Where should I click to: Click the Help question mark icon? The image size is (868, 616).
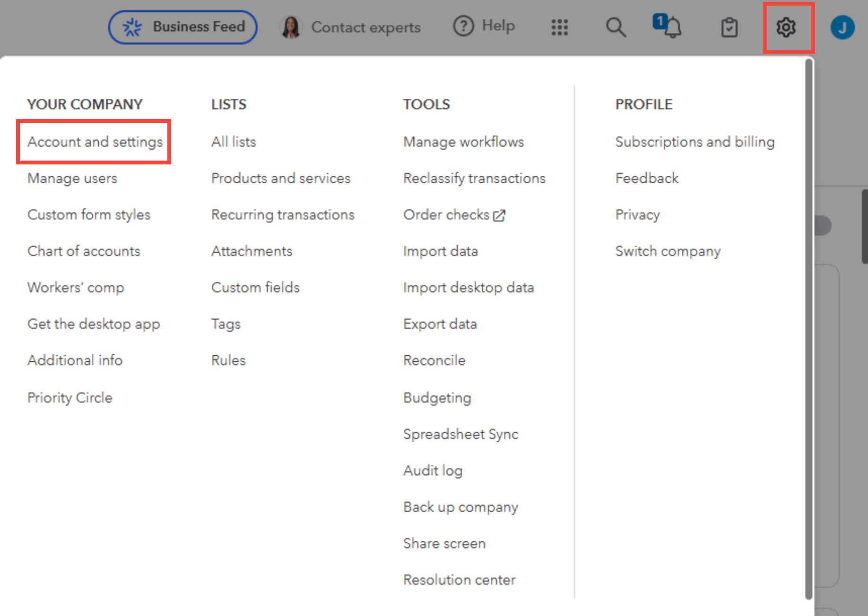click(x=463, y=26)
